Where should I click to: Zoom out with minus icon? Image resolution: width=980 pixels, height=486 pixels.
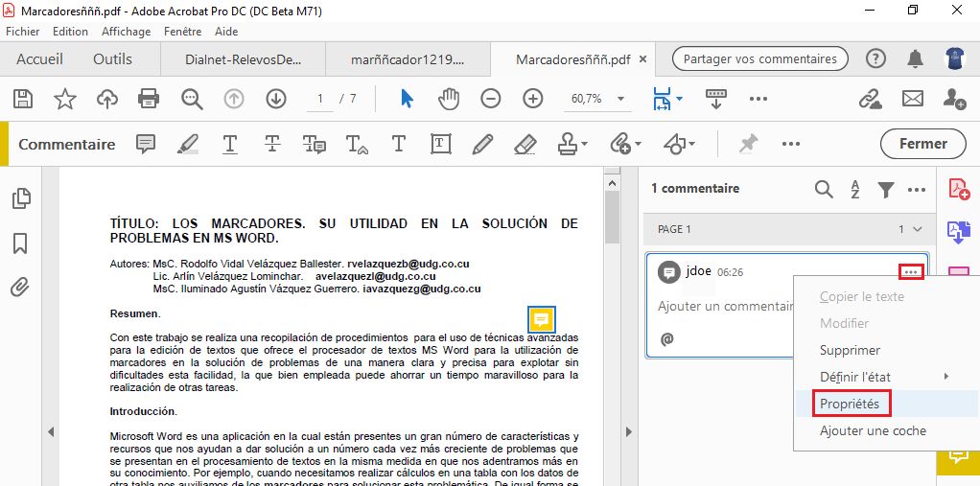(491, 99)
